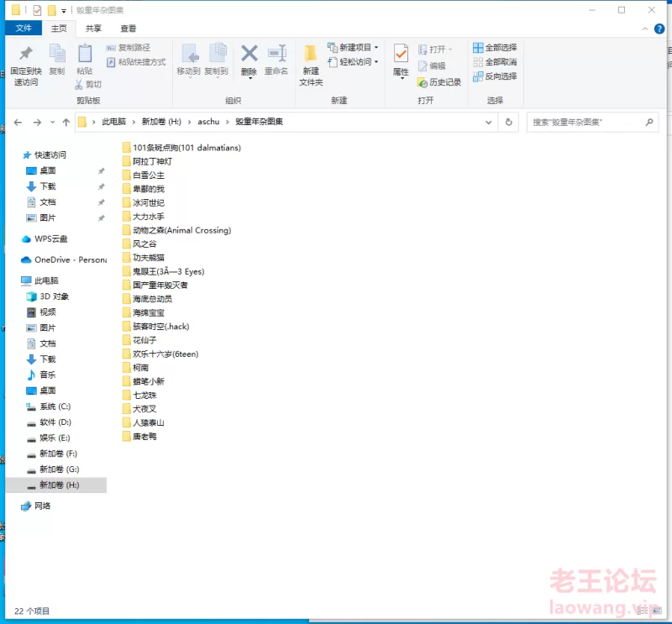Click the New folder (新建文件夹) icon
The height and width of the screenshot is (624, 672).
[x=311, y=54]
